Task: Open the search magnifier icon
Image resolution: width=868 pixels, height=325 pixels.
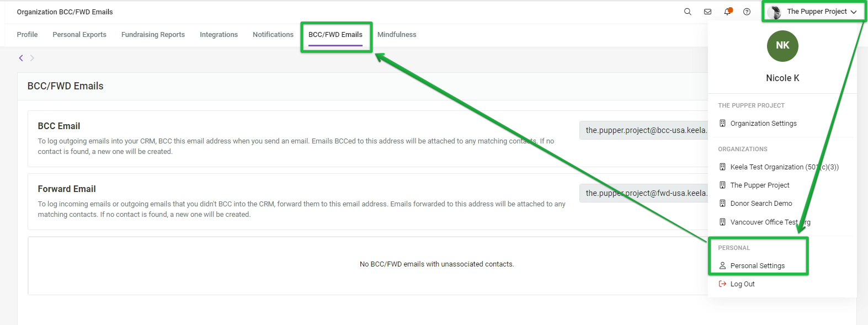Action: (x=688, y=12)
